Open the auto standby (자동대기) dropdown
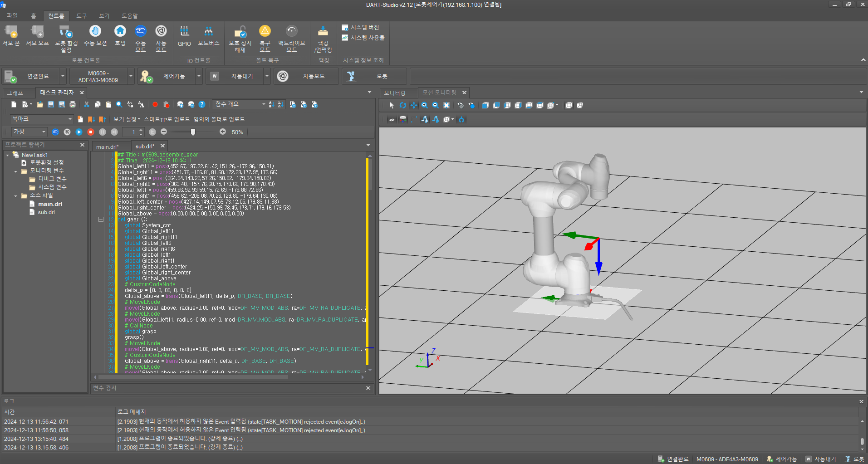The image size is (868, 464). (267, 76)
